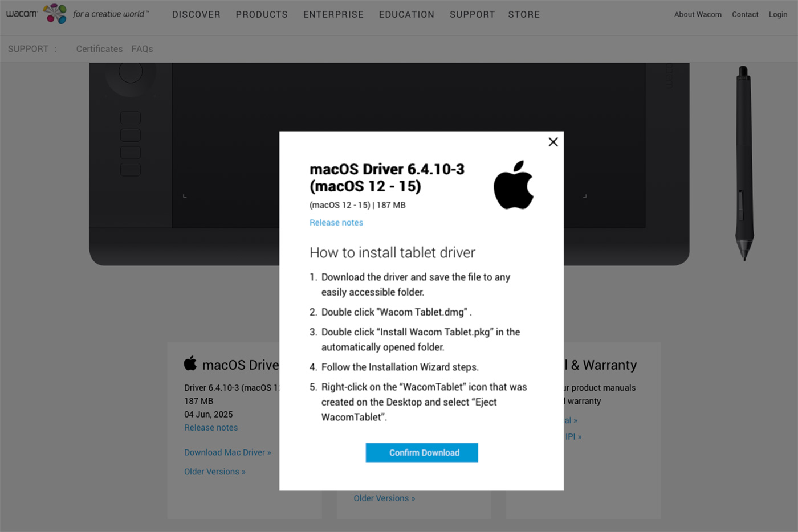The height and width of the screenshot is (532, 798).
Task: Open the EDUCATION menu
Action: click(406, 14)
